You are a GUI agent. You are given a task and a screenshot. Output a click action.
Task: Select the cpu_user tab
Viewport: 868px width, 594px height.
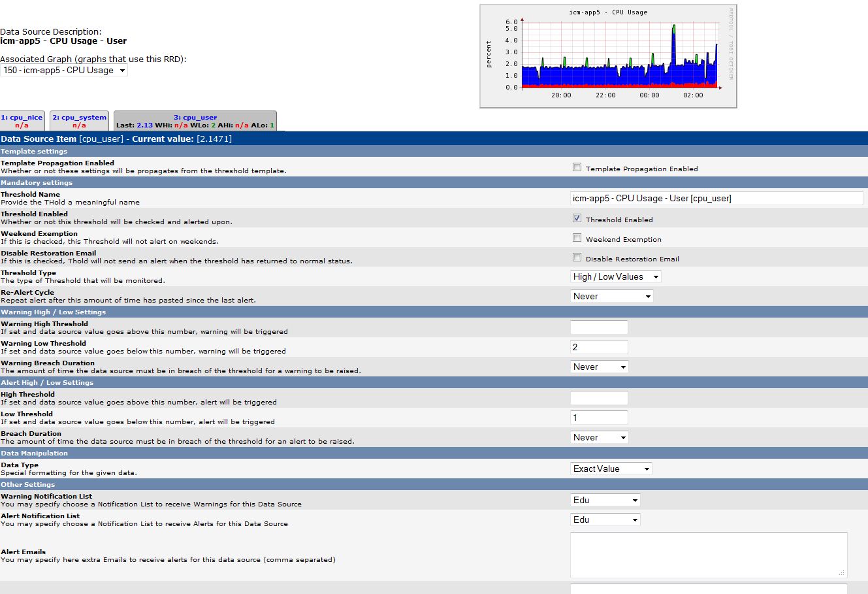point(195,121)
